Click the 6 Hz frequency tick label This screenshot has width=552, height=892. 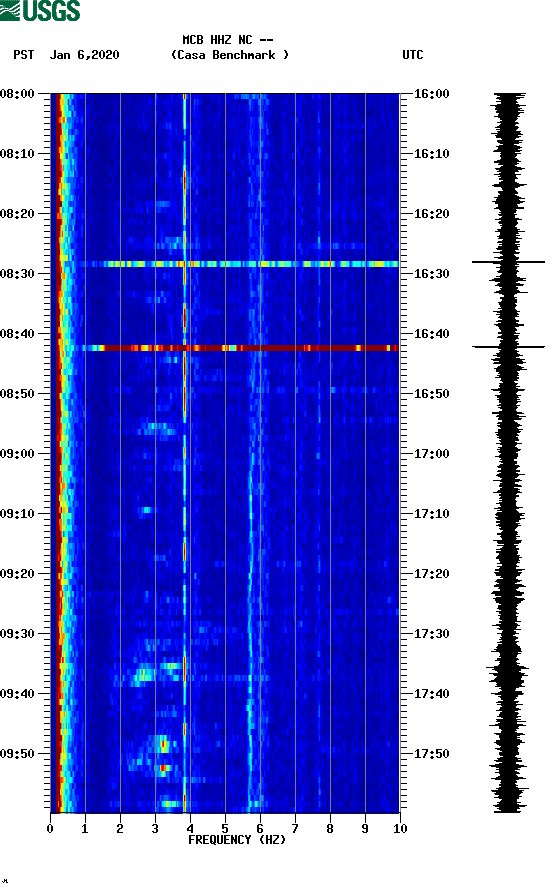point(260,829)
